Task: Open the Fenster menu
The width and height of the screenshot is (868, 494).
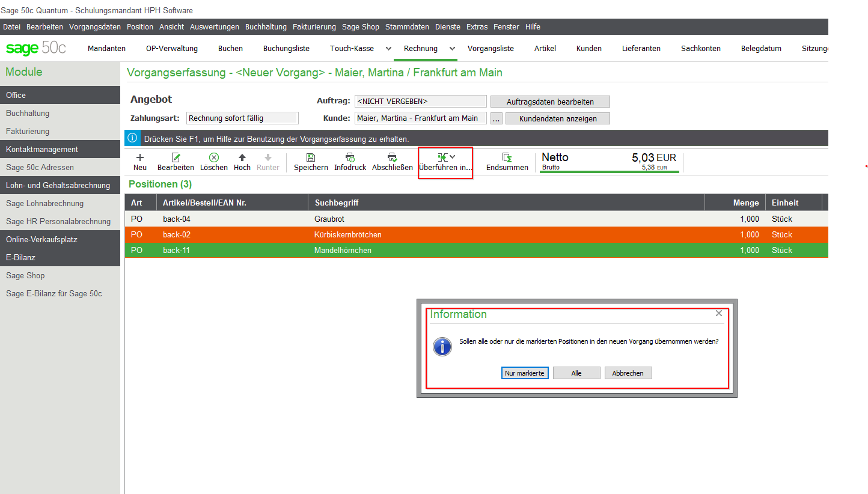Action: click(506, 27)
